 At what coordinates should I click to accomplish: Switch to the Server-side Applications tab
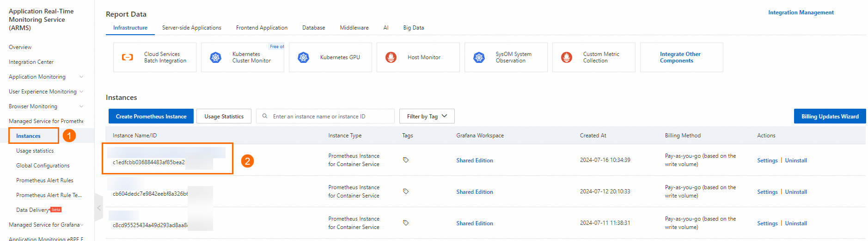coord(192,28)
